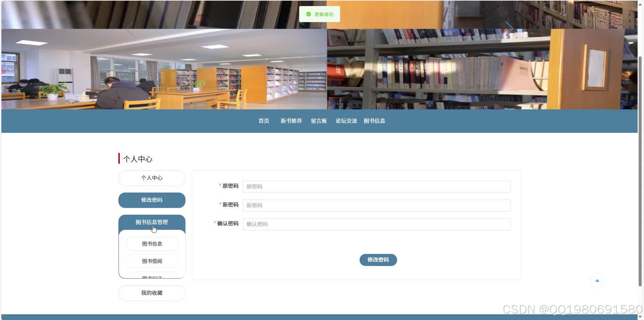Submit with the 修改密码 form button
Viewport: 644px width, 320px height.
tap(378, 260)
